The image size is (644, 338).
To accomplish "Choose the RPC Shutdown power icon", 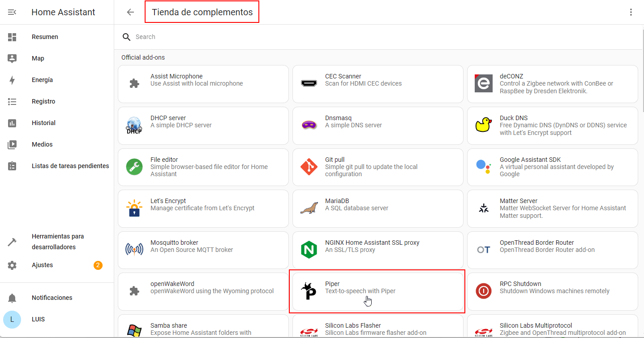I will [x=483, y=291].
